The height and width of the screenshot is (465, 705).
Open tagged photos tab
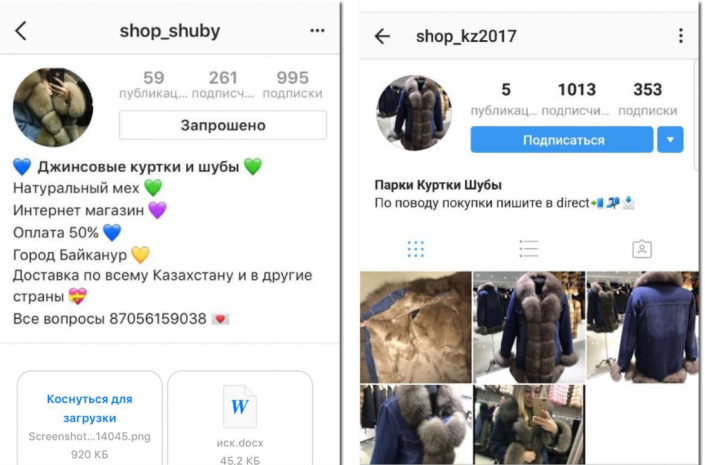point(642,249)
